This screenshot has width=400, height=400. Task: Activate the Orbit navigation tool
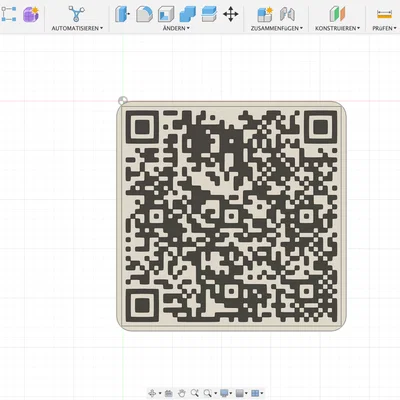tap(152, 393)
